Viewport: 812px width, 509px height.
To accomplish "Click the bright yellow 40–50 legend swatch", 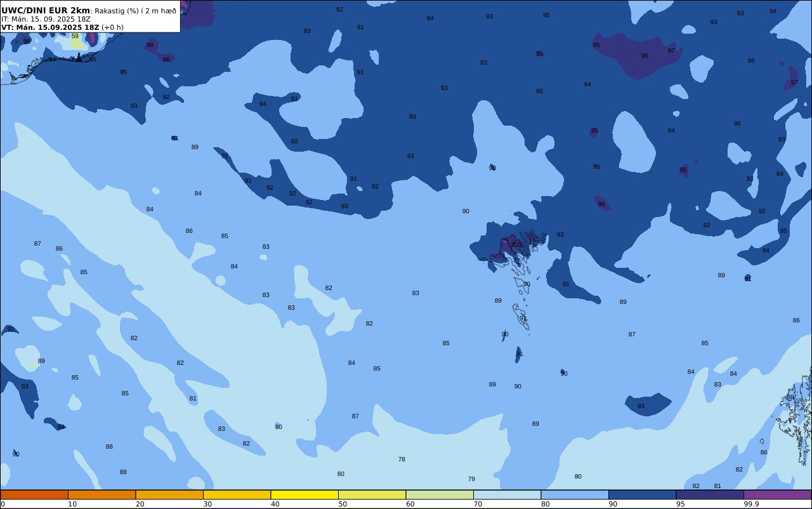I will 304,494.
